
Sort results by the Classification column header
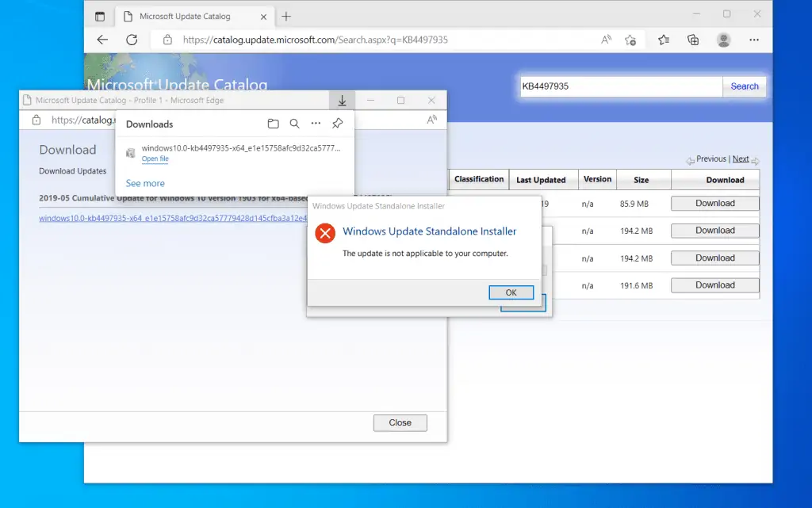[479, 179]
